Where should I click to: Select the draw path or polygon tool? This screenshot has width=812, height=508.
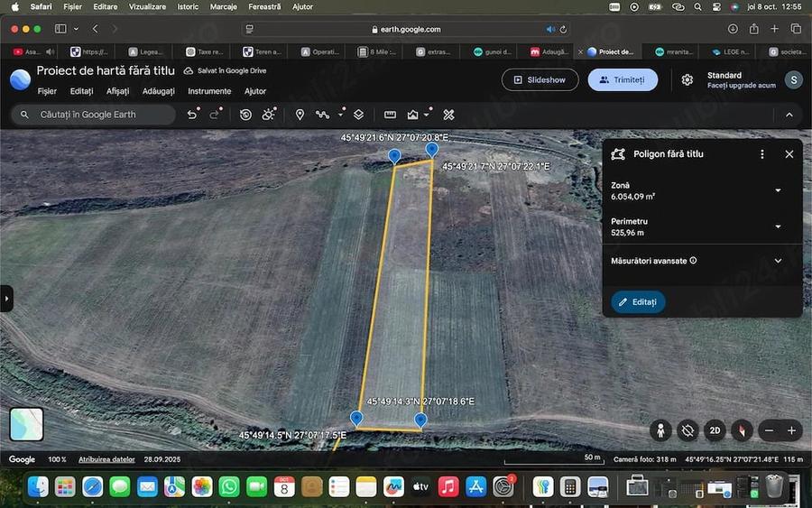point(322,115)
